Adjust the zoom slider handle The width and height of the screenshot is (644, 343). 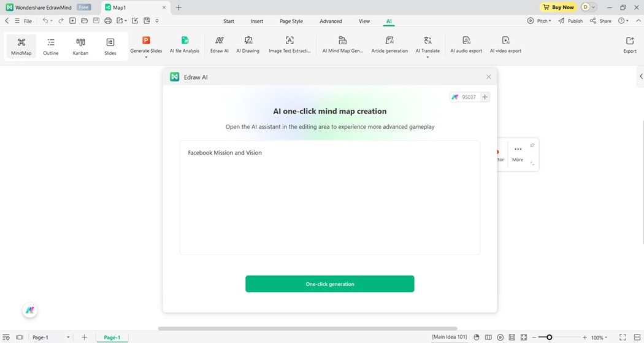[549, 337]
